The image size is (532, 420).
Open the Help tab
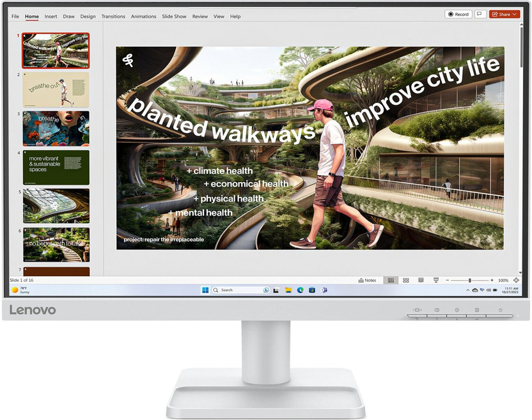[235, 16]
